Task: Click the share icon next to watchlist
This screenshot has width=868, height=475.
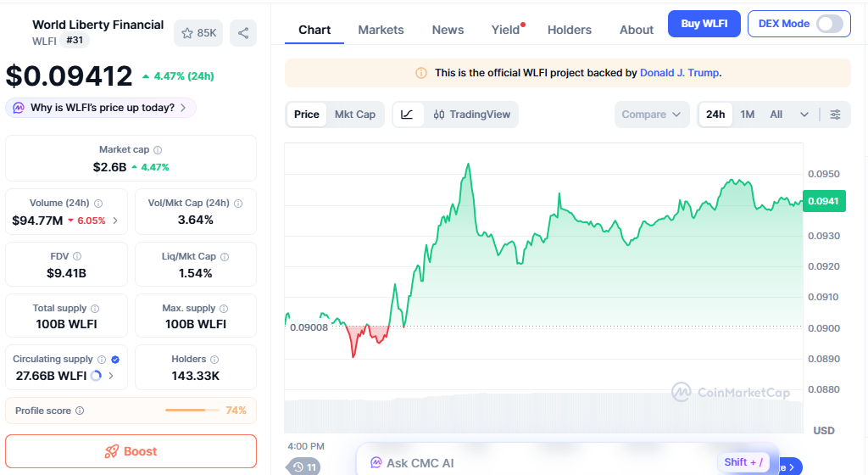Action: (243, 33)
